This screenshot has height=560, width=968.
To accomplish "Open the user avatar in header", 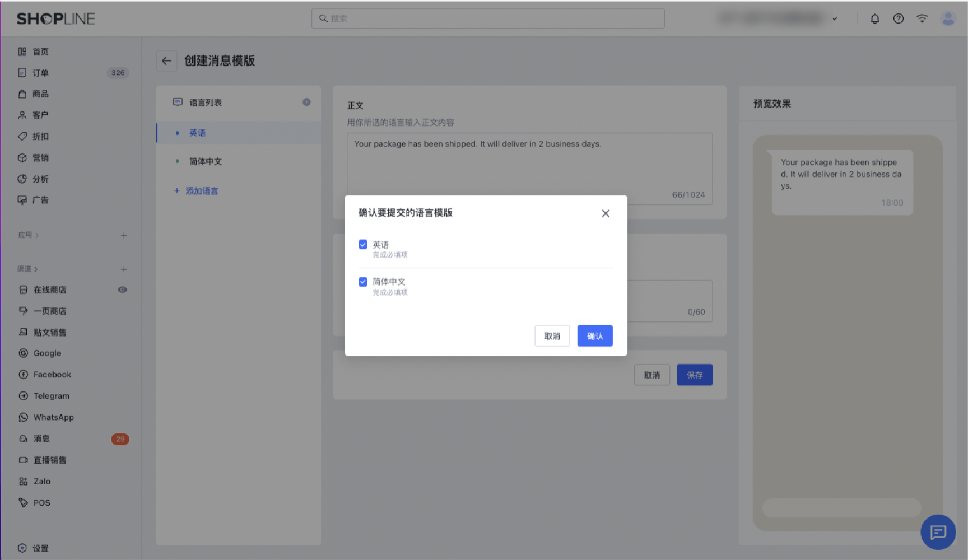I will (948, 18).
